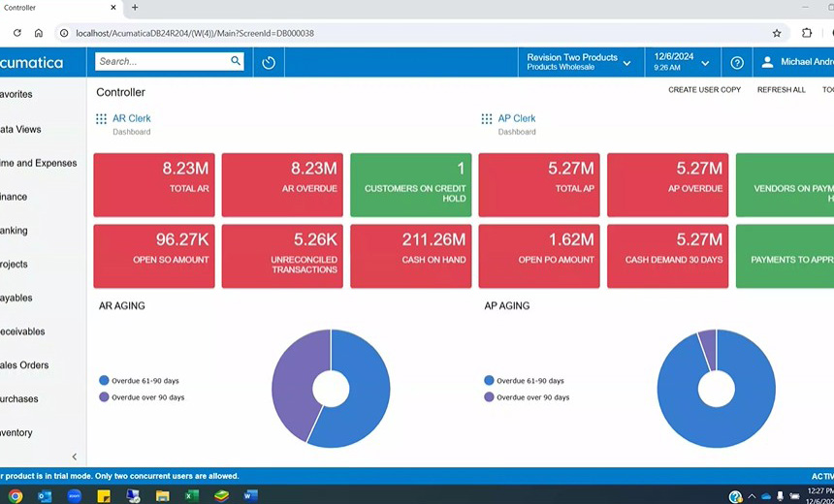The height and width of the screenshot is (504, 834).
Task: Open the Banking workspace in the sidebar
Action: (x=14, y=231)
